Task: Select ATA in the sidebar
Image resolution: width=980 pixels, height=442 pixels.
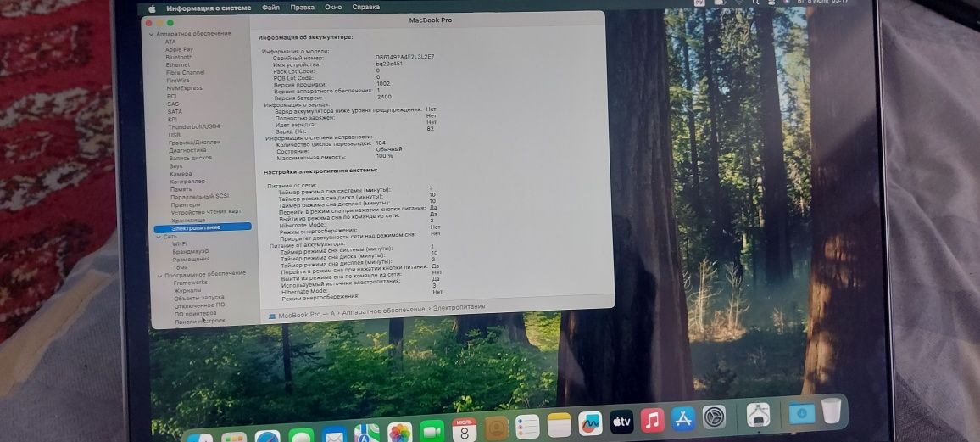Action: coord(170,42)
